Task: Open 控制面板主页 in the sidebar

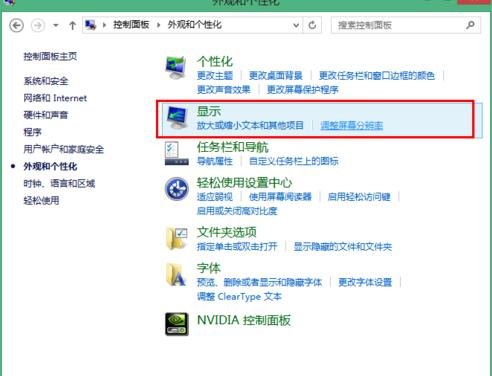Action: click(50, 56)
